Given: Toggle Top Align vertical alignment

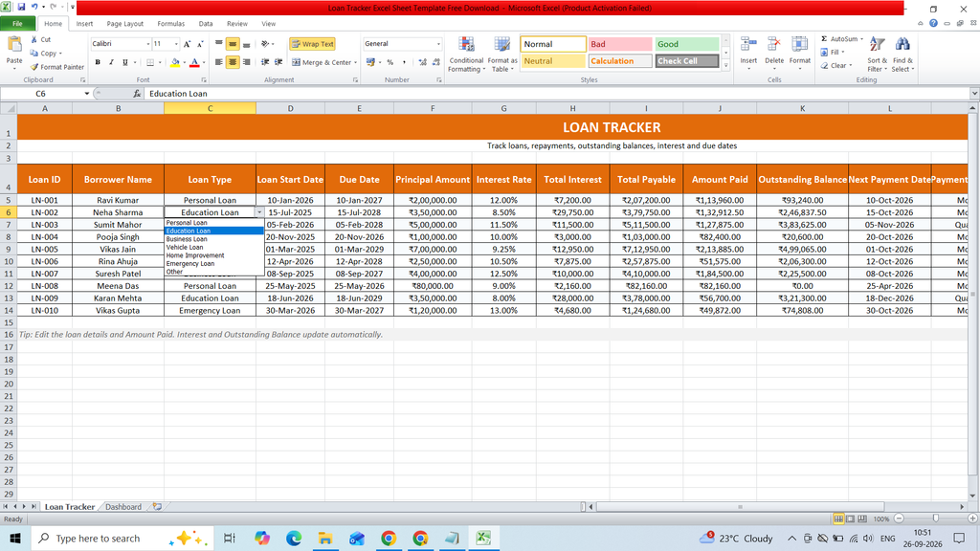Looking at the screenshot, I should [219, 44].
